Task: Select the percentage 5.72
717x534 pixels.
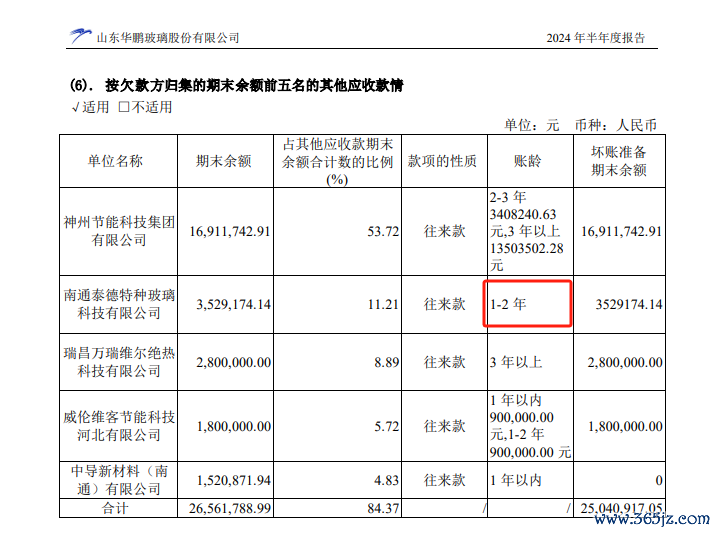Action: (386, 427)
